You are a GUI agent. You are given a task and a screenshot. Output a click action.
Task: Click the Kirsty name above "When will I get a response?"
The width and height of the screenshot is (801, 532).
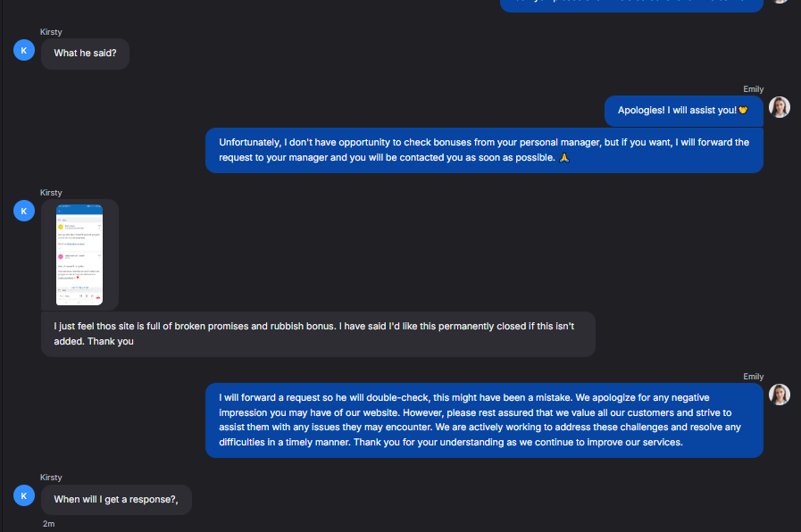tap(51, 478)
